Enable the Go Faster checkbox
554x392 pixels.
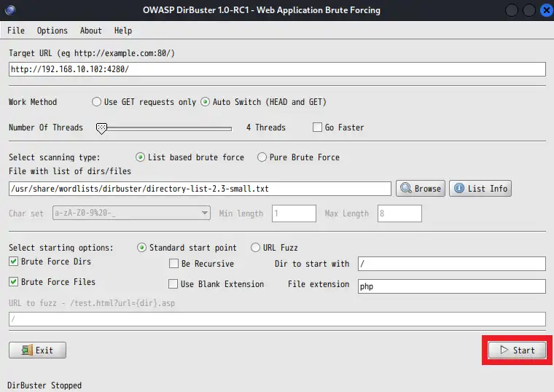tap(317, 128)
